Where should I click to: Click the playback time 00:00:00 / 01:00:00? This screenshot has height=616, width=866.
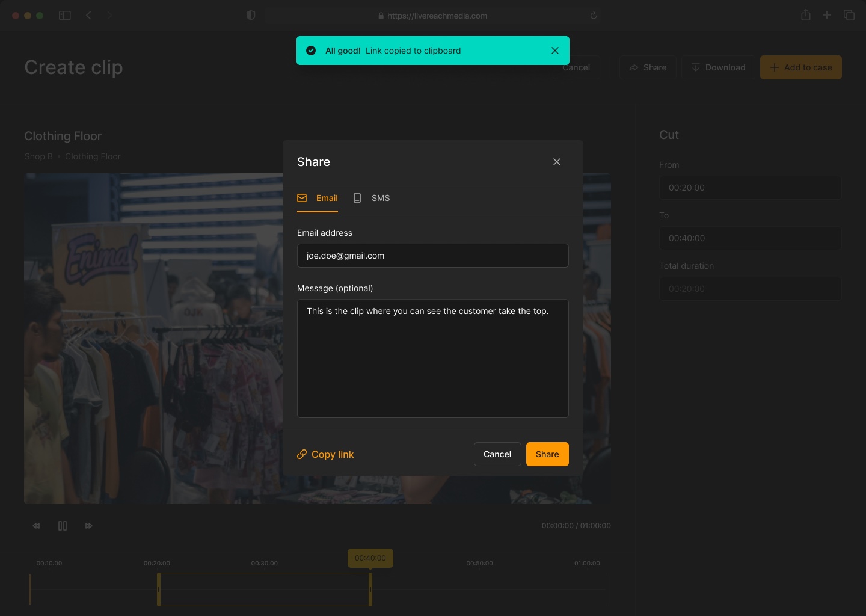pos(576,526)
